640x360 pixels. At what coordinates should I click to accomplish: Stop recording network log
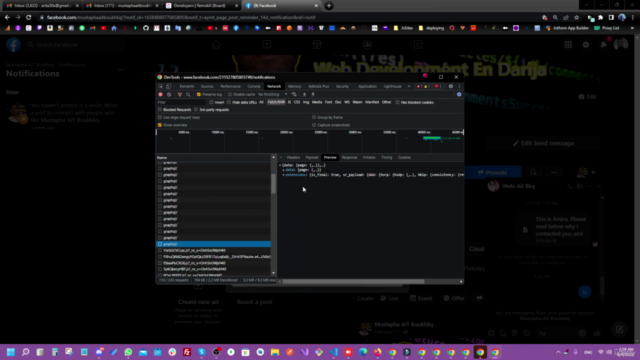[x=160, y=94]
